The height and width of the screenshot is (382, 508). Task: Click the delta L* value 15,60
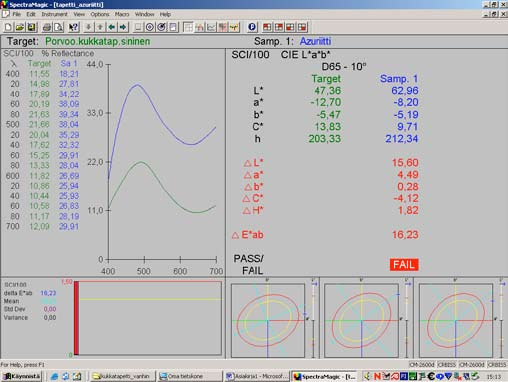pyautogui.click(x=405, y=163)
